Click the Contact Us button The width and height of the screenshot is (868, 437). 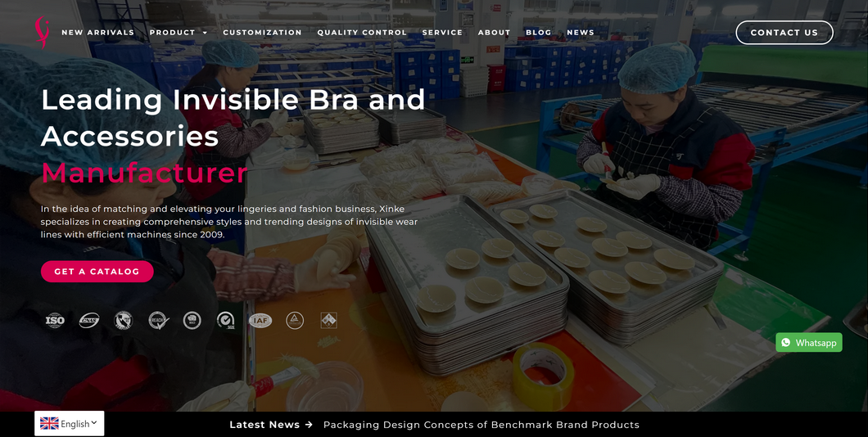click(784, 33)
